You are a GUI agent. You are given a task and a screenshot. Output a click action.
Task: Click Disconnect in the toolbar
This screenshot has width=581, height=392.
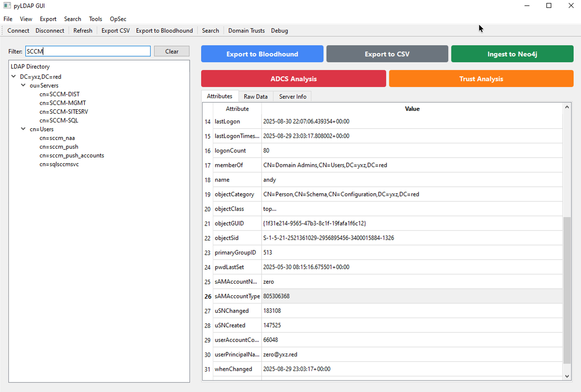[x=50, y=31]
